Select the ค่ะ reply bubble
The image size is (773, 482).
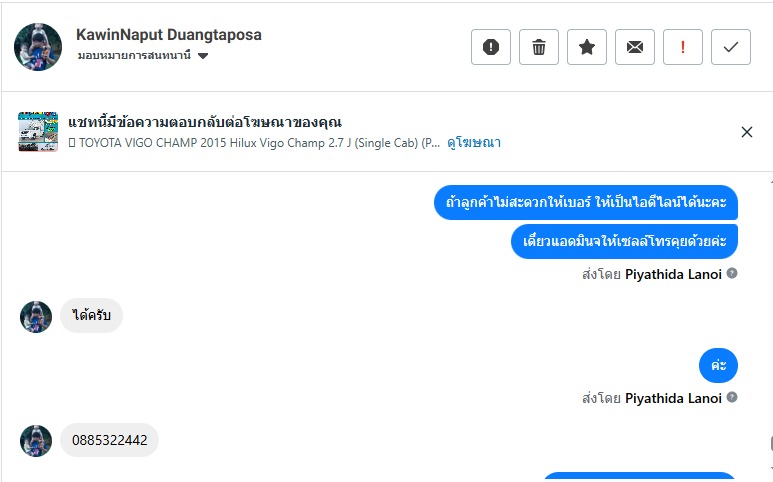pos(718,366)
